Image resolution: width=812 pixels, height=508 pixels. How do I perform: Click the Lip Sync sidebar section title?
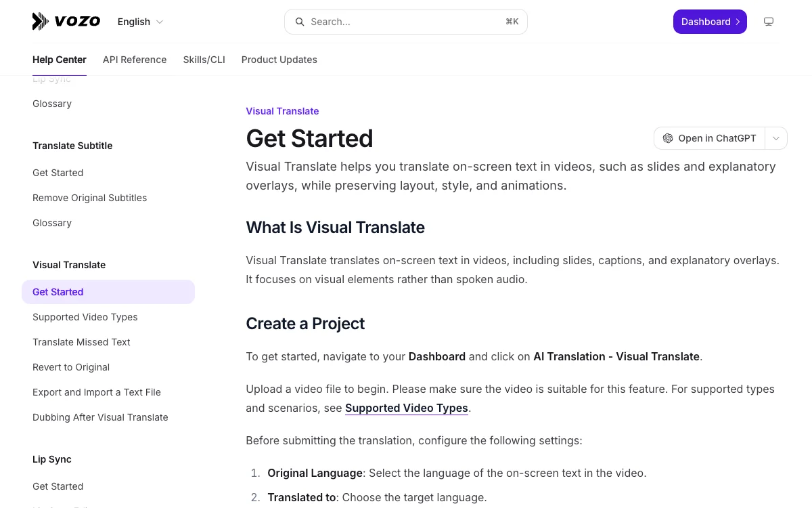point(52,459)
